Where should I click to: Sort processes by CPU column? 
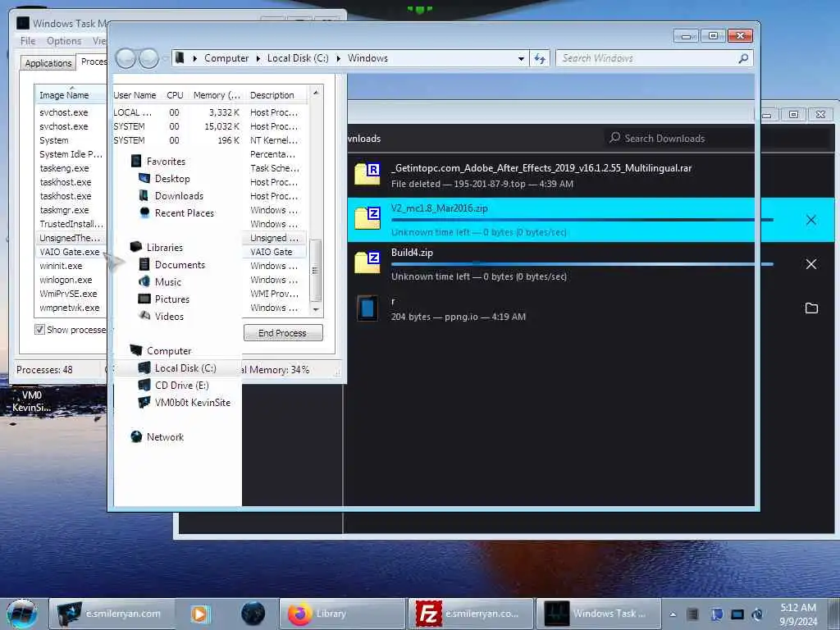(x=176, y=95)
